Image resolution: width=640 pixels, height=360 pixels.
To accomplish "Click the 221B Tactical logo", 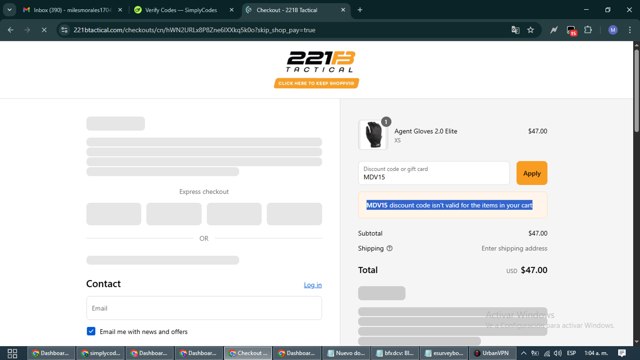I will tap(320, 61).
